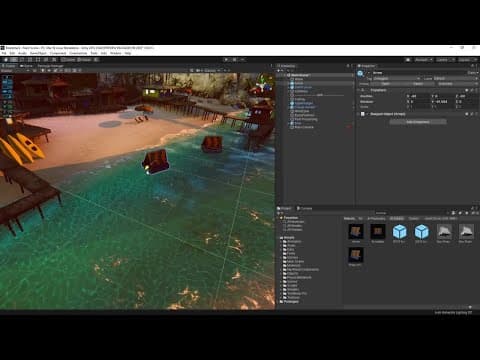Switch to the Console tab

304,208
